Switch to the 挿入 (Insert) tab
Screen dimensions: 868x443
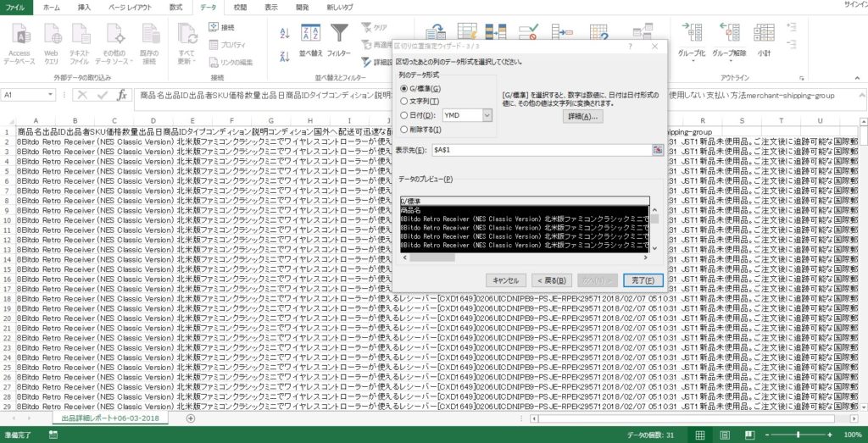pos(84,7)
